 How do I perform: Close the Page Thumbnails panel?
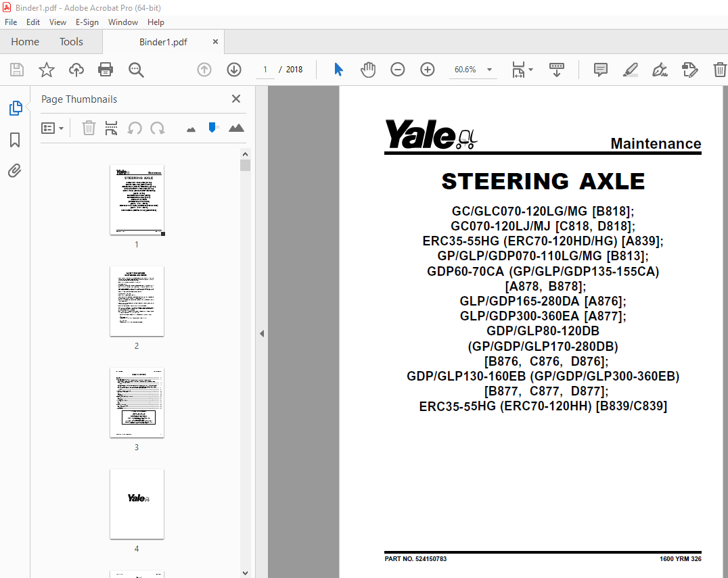pyautogui.click(x=236, y=99)
